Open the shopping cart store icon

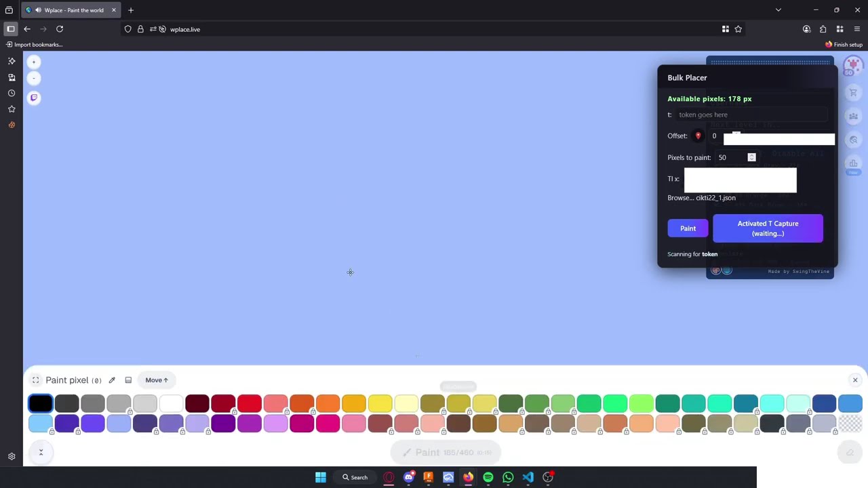pos(853,92)
